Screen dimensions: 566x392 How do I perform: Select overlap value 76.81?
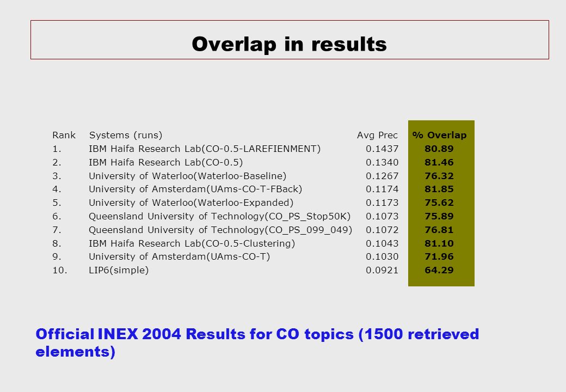click(439, 230)
